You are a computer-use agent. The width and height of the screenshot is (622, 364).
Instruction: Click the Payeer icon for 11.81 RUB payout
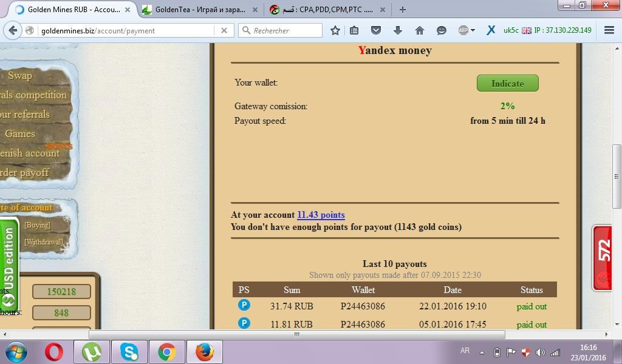[244, 323]
